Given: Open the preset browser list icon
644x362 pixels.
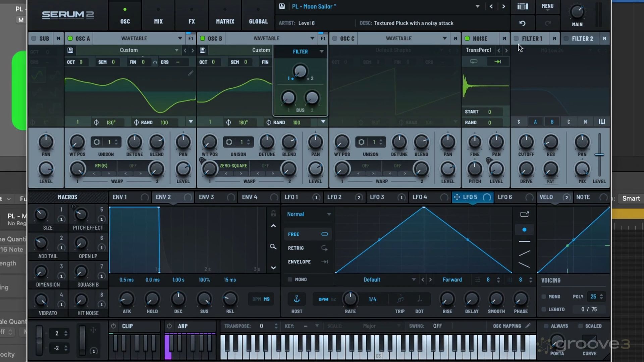Looking at the screenshot, I should pos(522,6).
